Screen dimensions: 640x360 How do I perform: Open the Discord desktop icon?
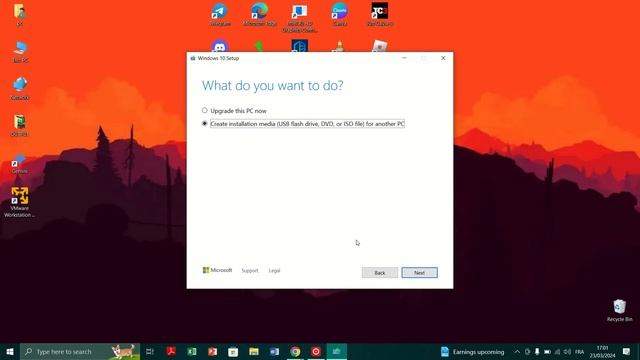(x=220, y=47)
